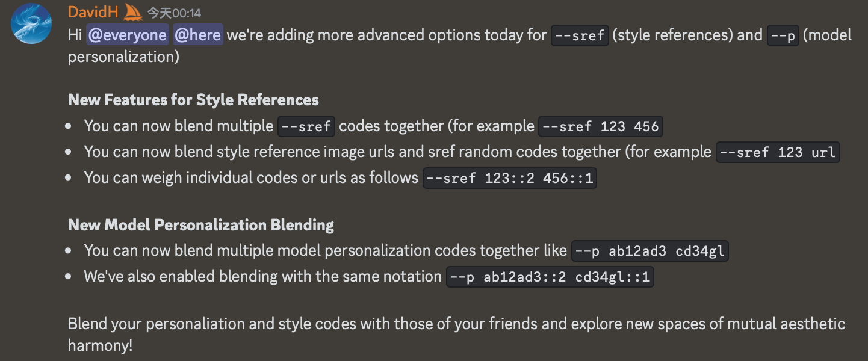Click the --sref 123 url code example
The height and width of the screenshot is (361, 868).
click(778, 152)
